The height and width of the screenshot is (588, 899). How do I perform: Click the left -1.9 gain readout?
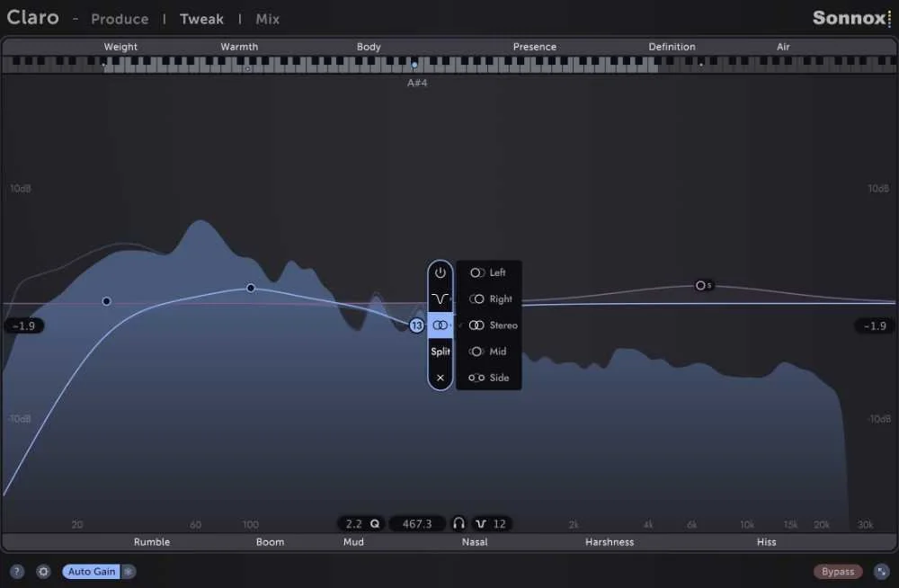(x=24, y=325)
